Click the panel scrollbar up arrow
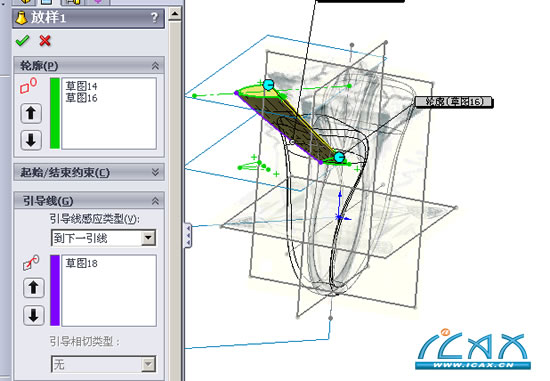 pos(175,14)
